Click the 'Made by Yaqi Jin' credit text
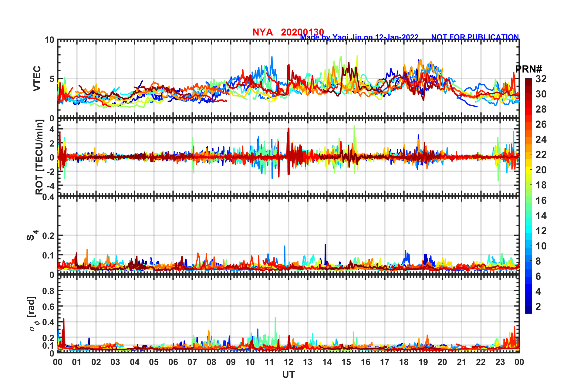577x392 pixels. [359, 37]
